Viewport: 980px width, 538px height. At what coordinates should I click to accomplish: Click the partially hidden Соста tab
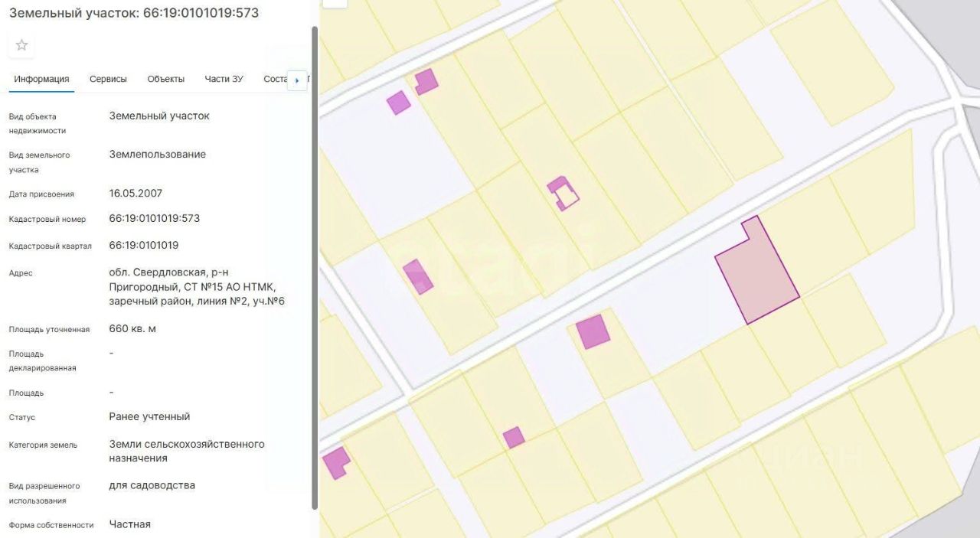[274, 79]
